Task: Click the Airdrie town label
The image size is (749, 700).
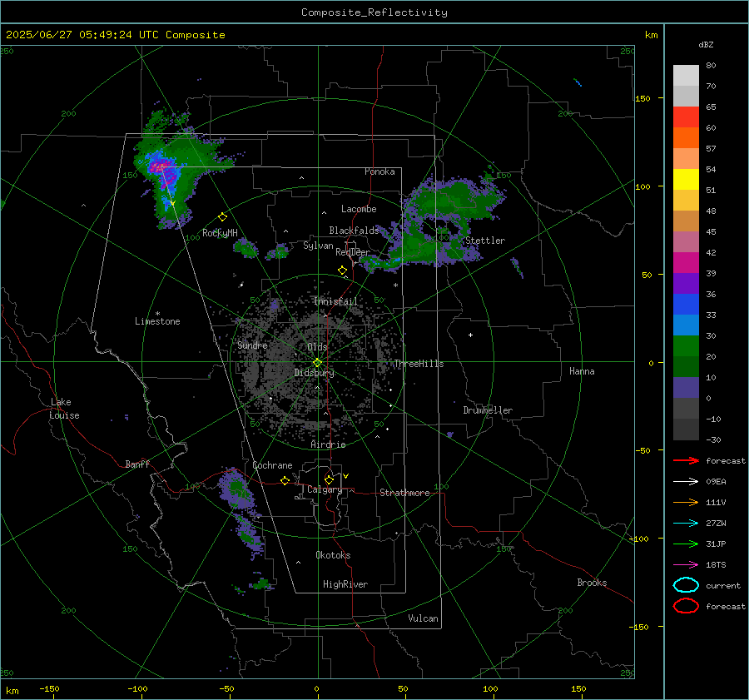Action: (328, 444)
